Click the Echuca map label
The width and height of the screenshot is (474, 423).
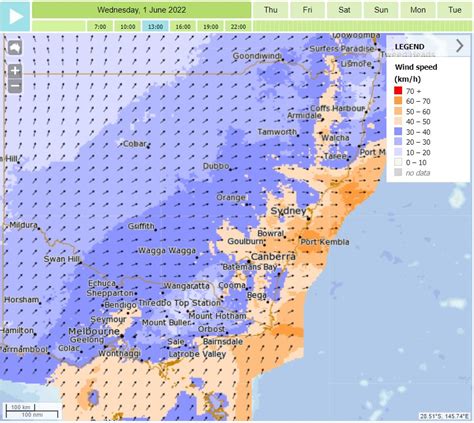pos(102,283)
